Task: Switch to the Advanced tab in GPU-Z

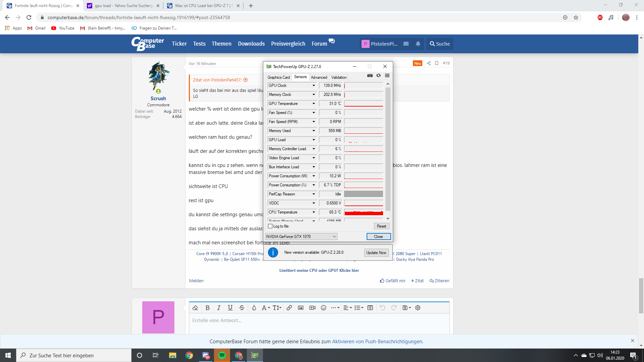Action: click(x=319, y=77)
